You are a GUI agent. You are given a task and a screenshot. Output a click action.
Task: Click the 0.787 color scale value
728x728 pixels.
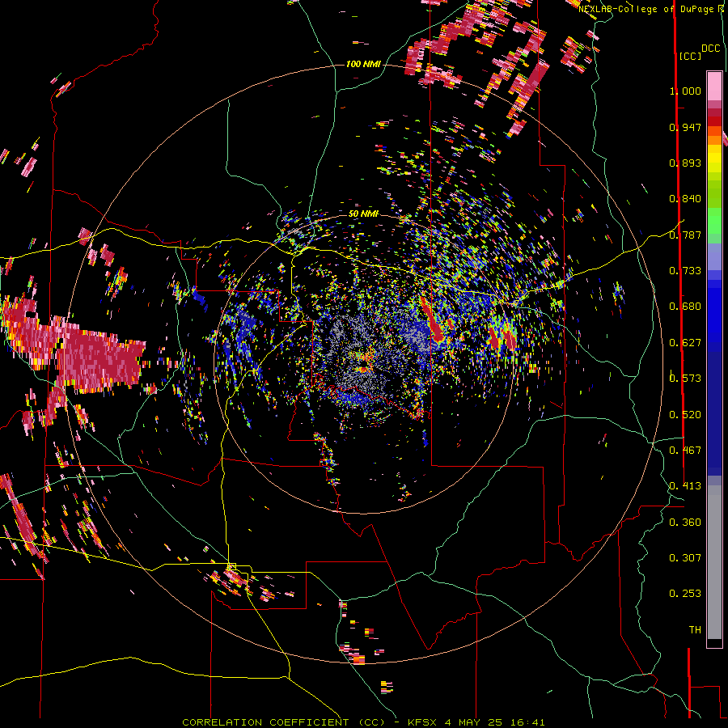[x=685, y=235]
